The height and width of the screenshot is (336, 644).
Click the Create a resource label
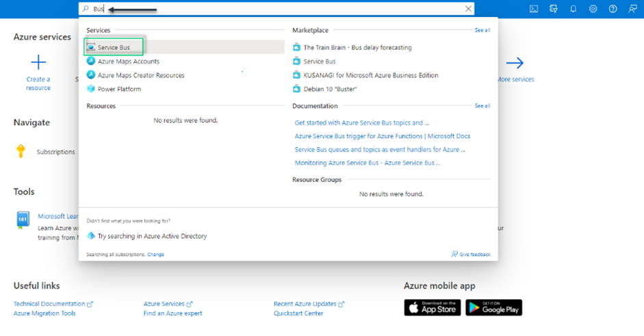click(38, 83)
